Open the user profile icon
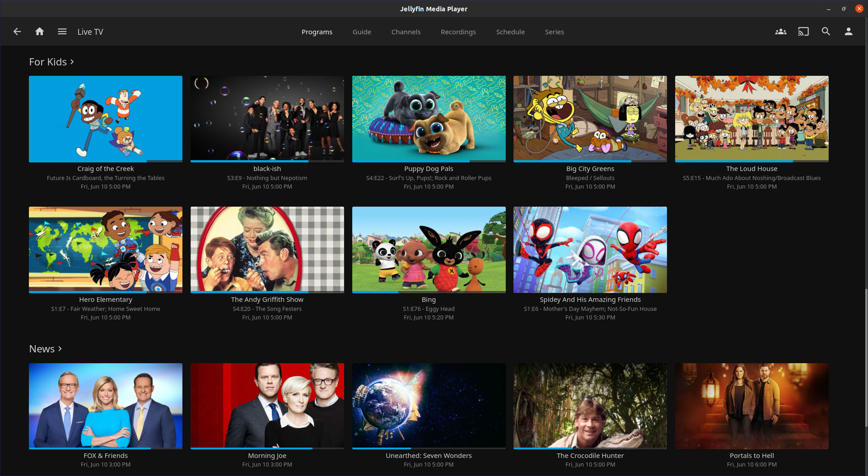 849,32
